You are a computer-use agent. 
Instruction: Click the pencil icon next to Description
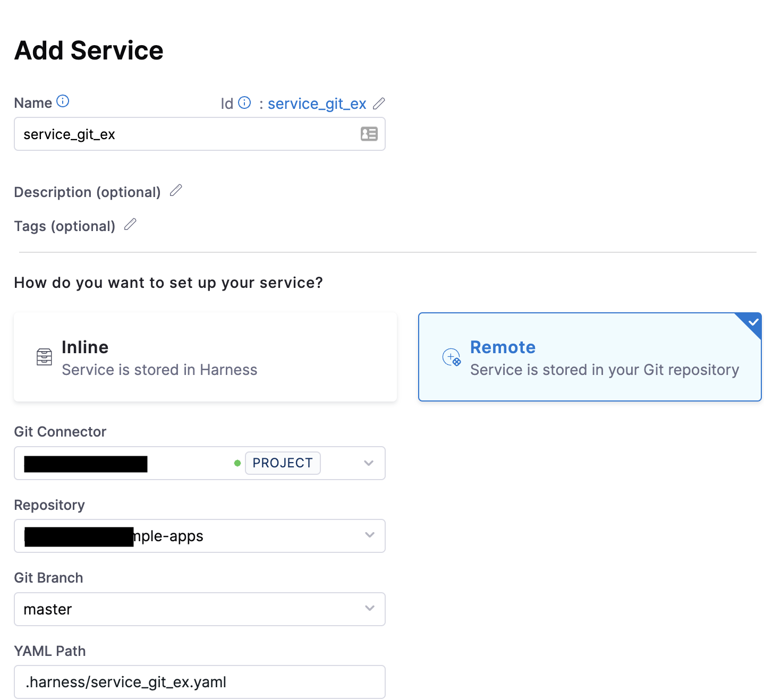pos(176,191)
